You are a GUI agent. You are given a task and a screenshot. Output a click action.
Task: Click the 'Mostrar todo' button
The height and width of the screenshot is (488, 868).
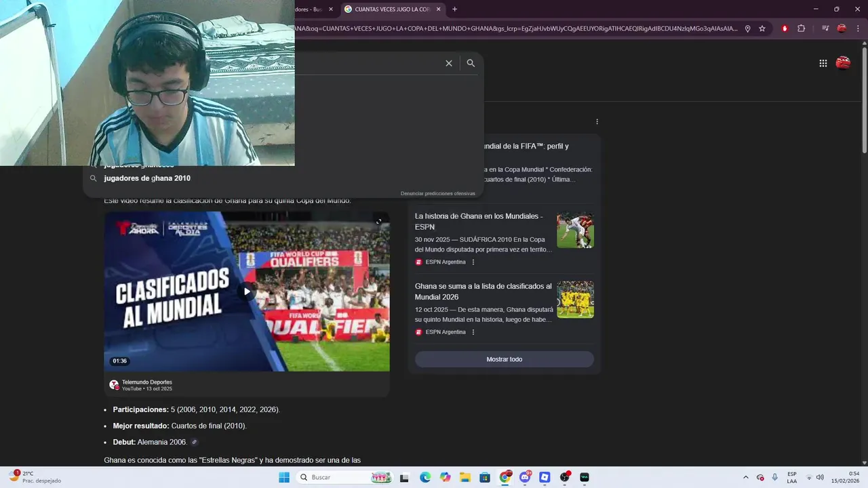pos(505,359)
